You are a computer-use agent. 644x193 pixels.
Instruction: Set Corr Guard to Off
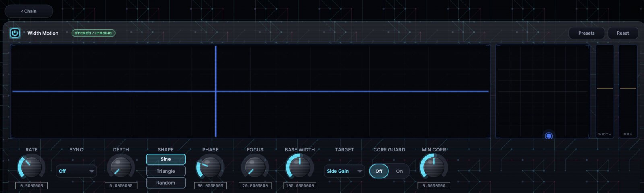click(x=379, y=171)
